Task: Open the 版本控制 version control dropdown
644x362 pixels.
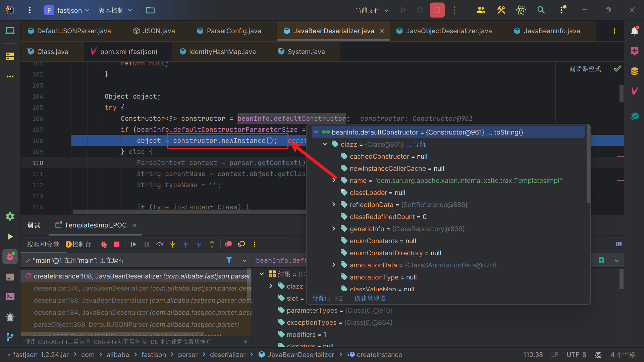Action: 115,10
